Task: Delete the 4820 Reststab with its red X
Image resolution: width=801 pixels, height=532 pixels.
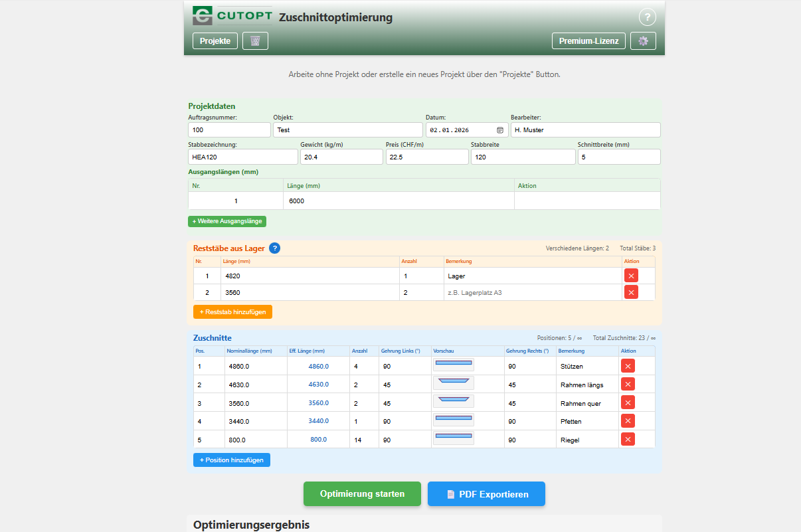Action: click(631, 276)
